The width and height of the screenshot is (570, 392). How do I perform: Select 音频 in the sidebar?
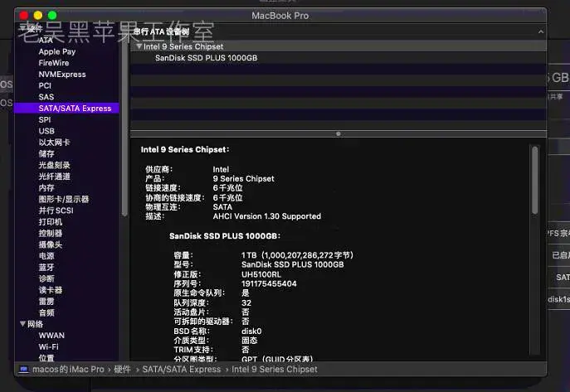pos(46,313)
